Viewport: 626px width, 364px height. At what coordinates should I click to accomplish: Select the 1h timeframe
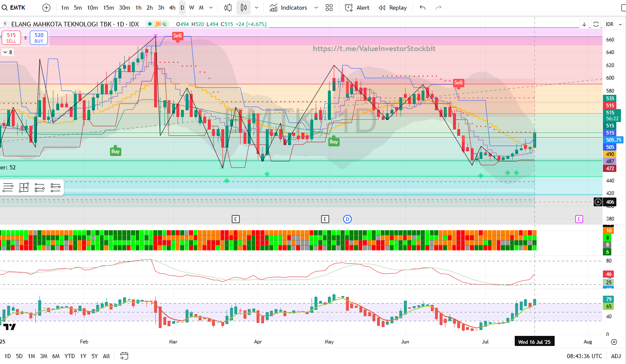(x=138, y=8)
